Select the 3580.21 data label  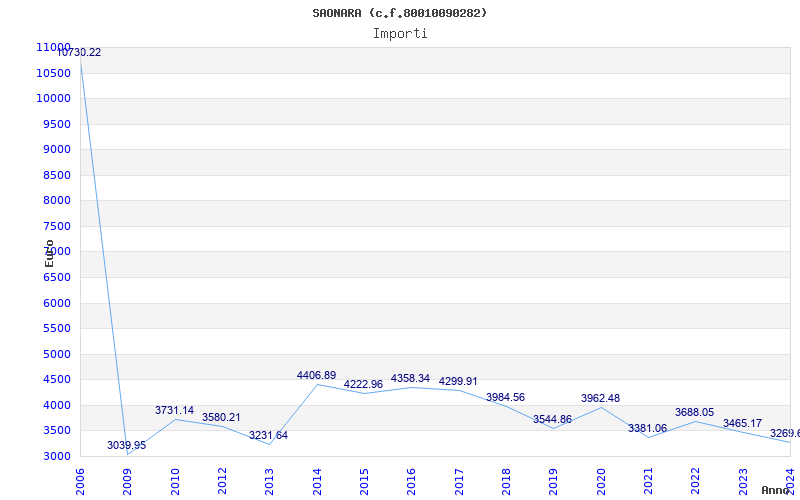(221, 417)
